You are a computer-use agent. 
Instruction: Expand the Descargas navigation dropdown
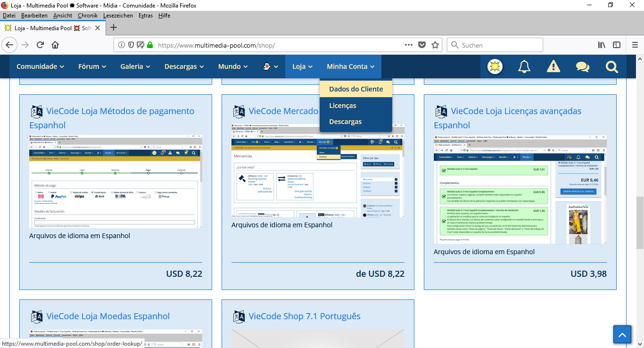click(x=184, y=66)
